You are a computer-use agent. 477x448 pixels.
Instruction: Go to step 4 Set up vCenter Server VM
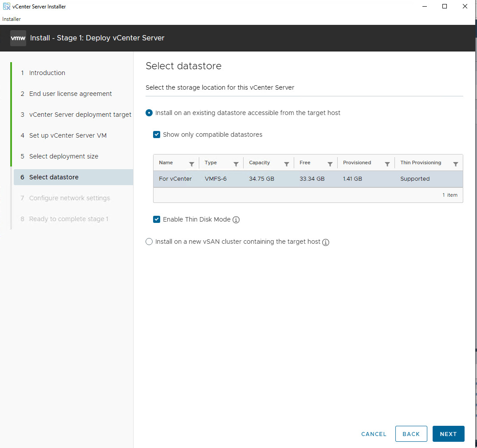pyautogui.click(x=68, y=135)
